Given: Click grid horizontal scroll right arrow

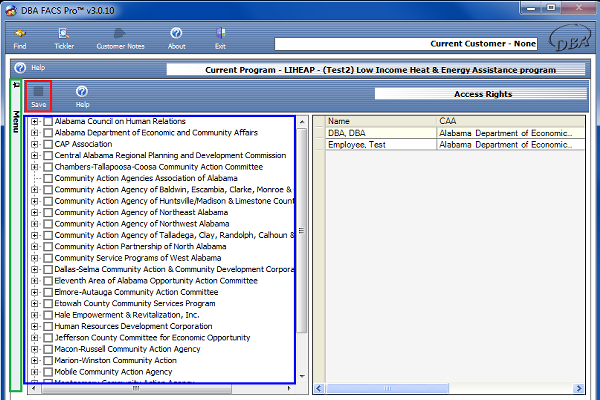Looking at the screenshot, I should point(579,389).
